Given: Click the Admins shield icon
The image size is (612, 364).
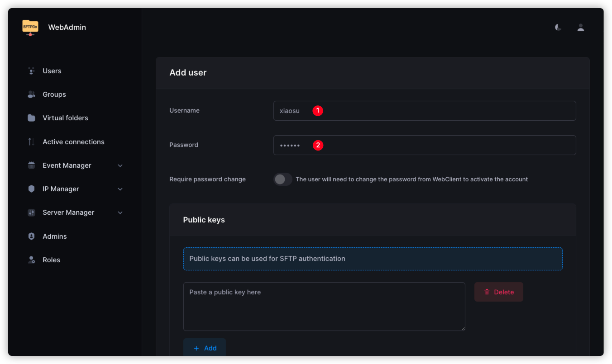Looking at the screenshot, I should (x=31, y=236).
